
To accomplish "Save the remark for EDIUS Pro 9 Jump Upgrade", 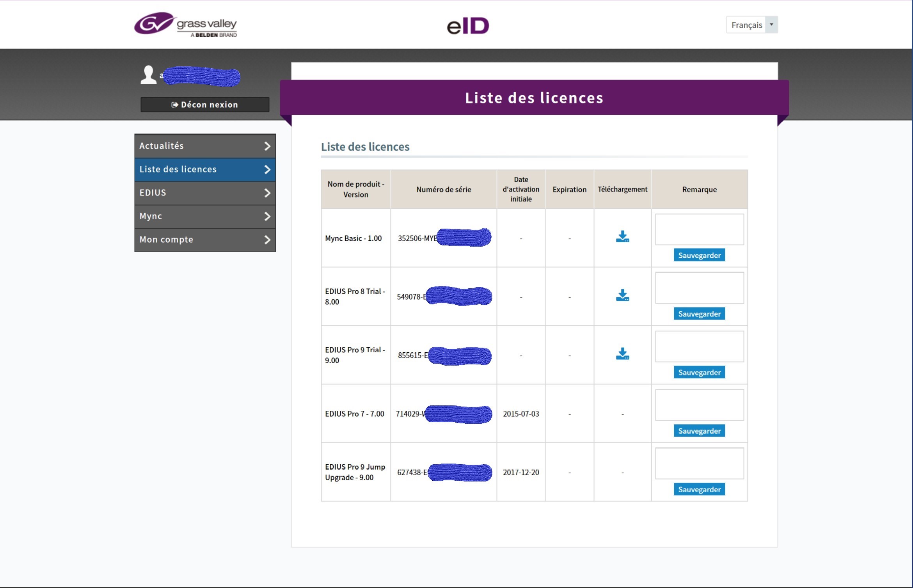I will (x=699, y=489).
